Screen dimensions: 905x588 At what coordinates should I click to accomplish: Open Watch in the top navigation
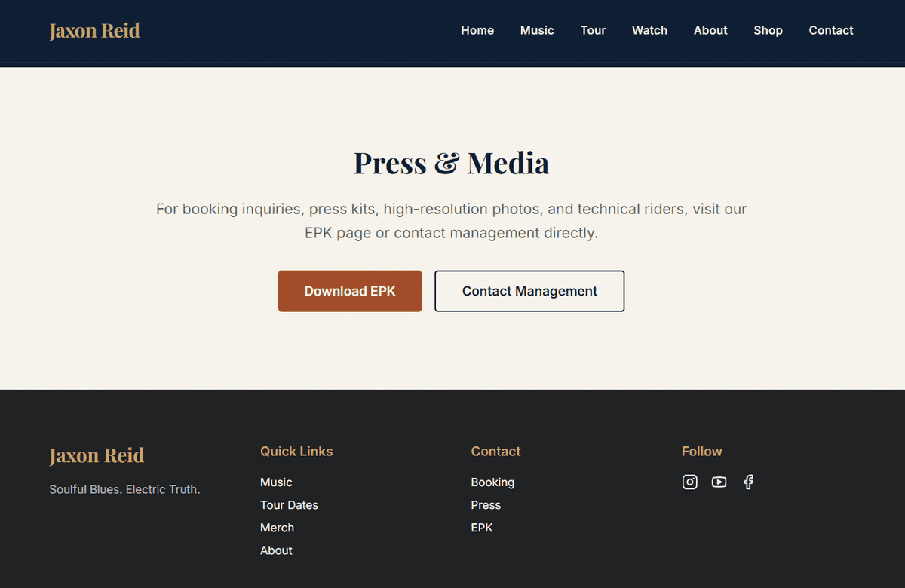649,30
